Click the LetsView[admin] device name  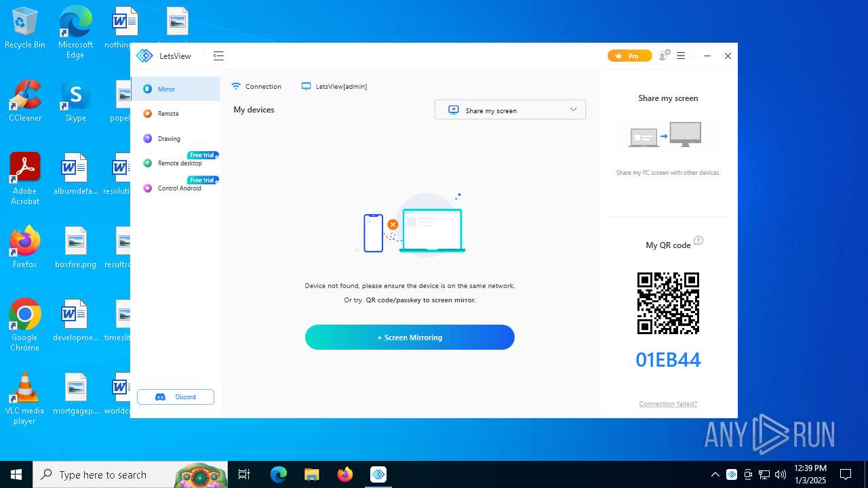pos(334,86)
